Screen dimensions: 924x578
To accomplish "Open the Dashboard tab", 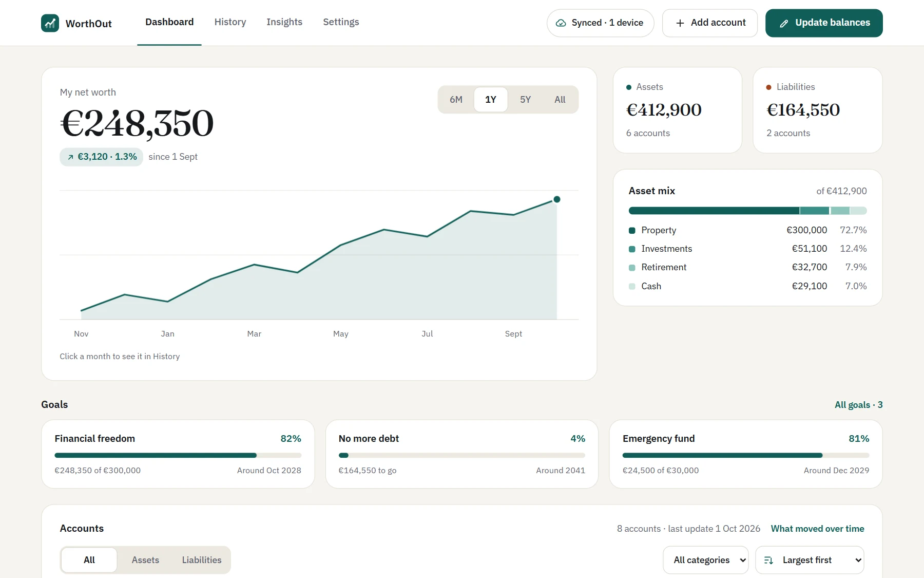I will (169, 22).
